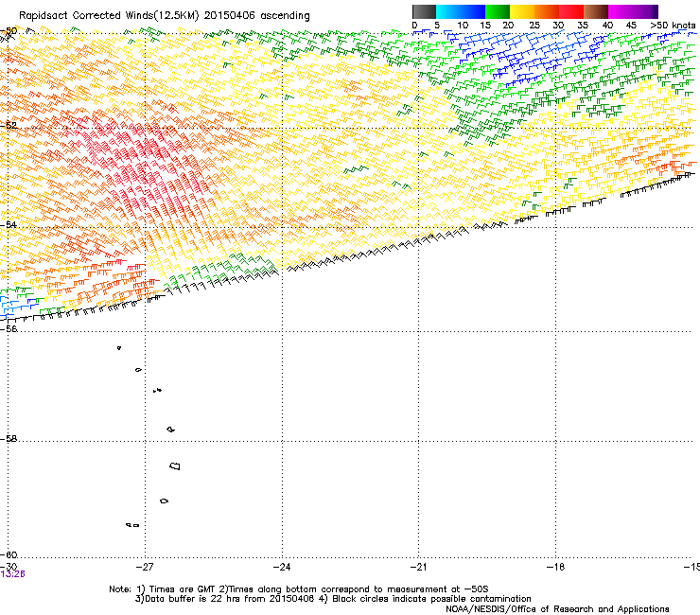700x615 pixels.
Task: Click the 'Data buffer is 22 hrs' note line
Action: point(333,599)
